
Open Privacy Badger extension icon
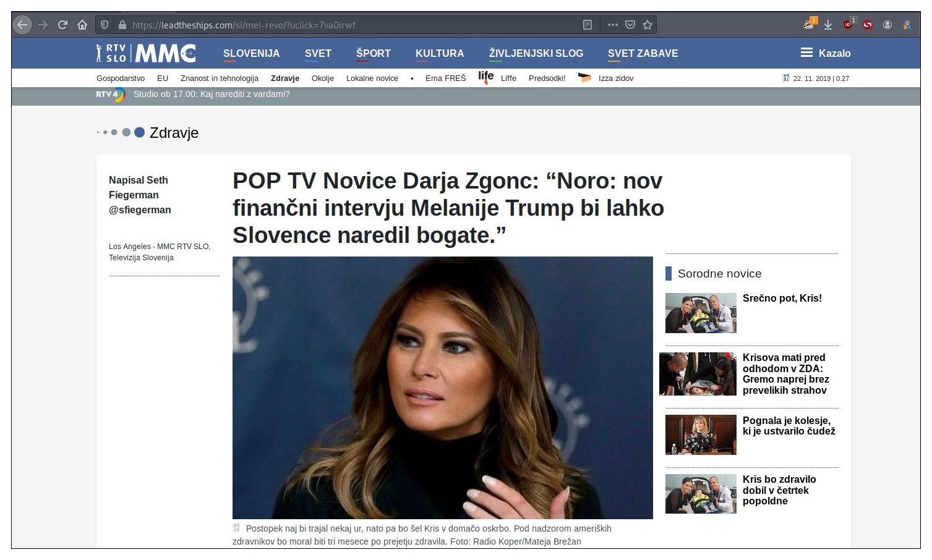click(x=810, y=24)
